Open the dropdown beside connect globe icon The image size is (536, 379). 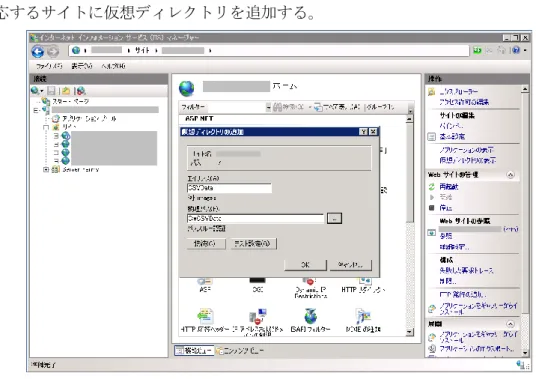tap(42, 91)
